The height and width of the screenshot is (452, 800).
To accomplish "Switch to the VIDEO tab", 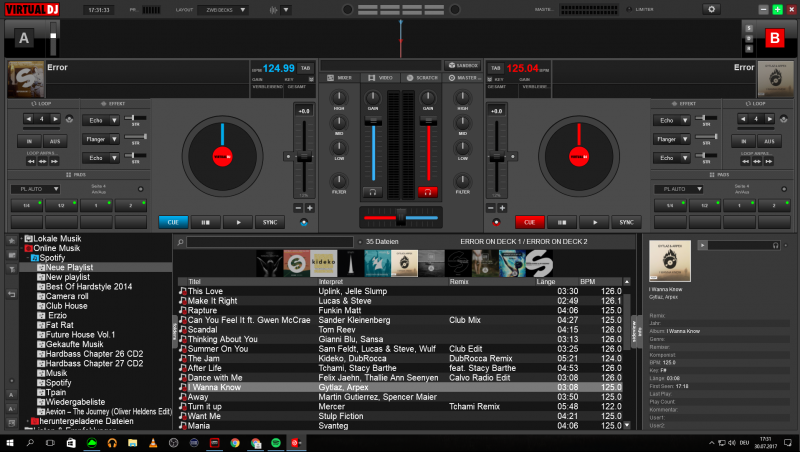I will [x=381, y=78].
